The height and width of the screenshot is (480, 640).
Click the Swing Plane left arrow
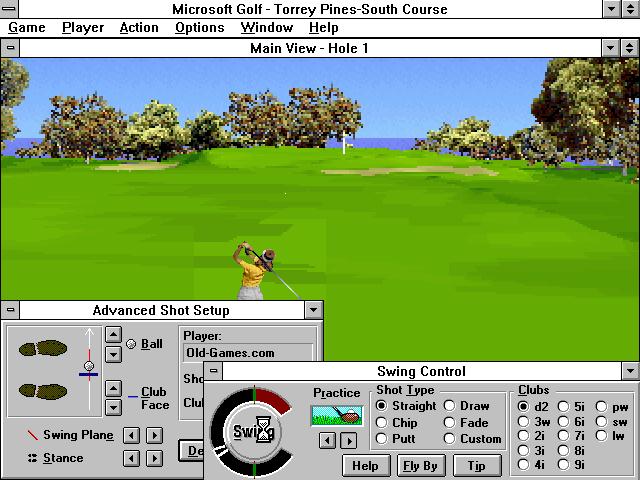[131, 435]
